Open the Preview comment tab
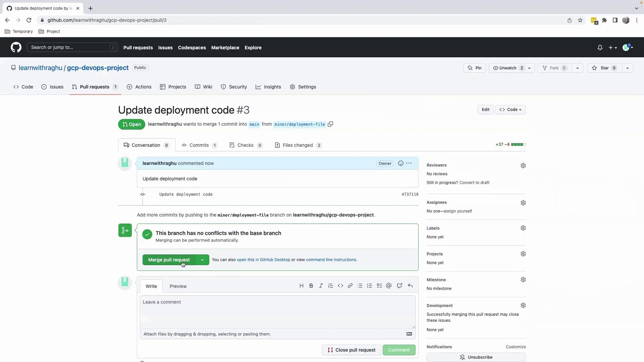644x362 pixels. (x=178, y=287)
